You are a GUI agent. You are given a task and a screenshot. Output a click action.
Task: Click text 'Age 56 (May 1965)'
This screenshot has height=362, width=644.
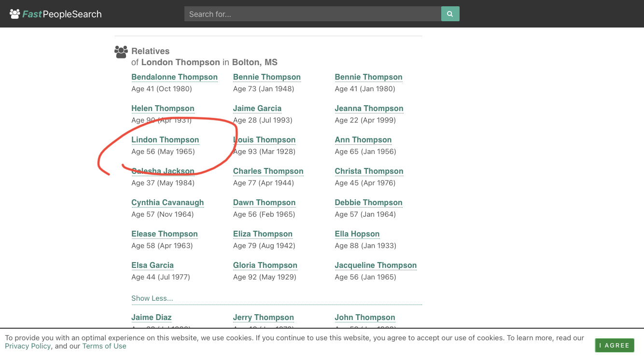click(x=163, y=152)
